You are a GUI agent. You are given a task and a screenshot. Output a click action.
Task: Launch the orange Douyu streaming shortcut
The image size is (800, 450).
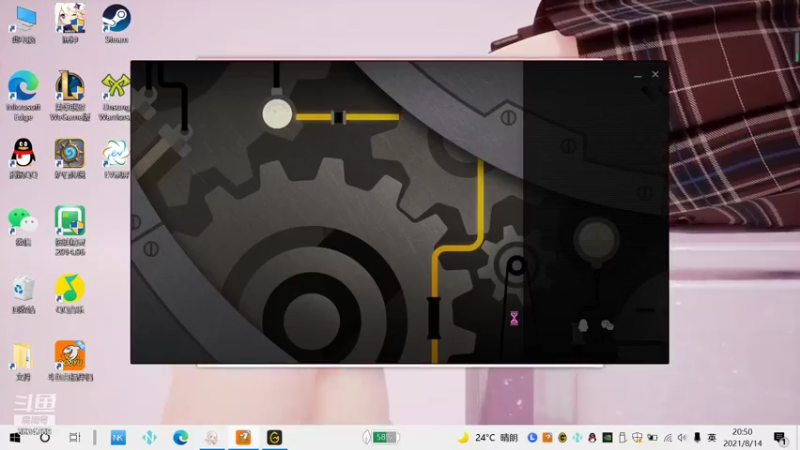(x=70, y=360)
